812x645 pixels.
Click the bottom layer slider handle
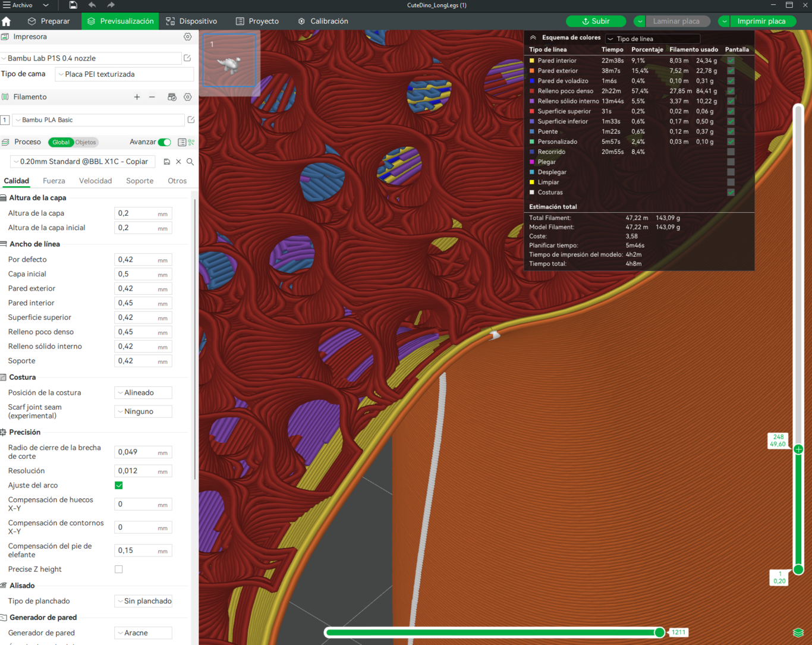(798, 570)
